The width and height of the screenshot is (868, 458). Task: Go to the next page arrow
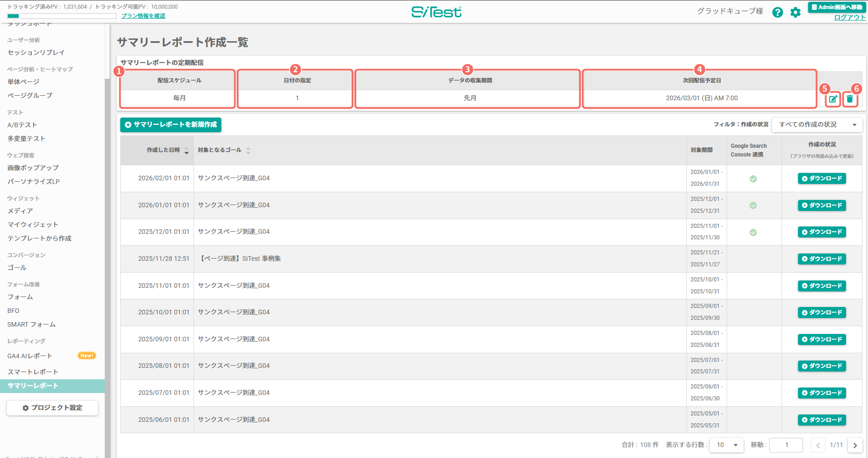(855, 445)
